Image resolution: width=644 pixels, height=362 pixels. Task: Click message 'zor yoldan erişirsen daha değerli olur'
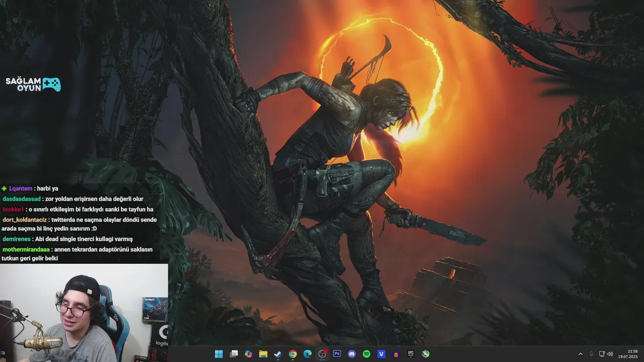[95, 199]
